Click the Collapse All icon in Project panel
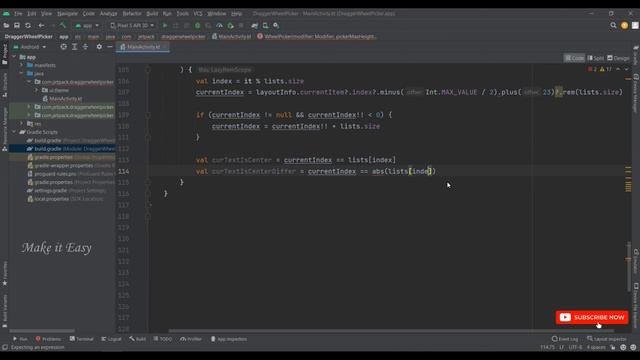Image resolution: width=640 pixels, height=360 pixels. click(x=85, y=47)
